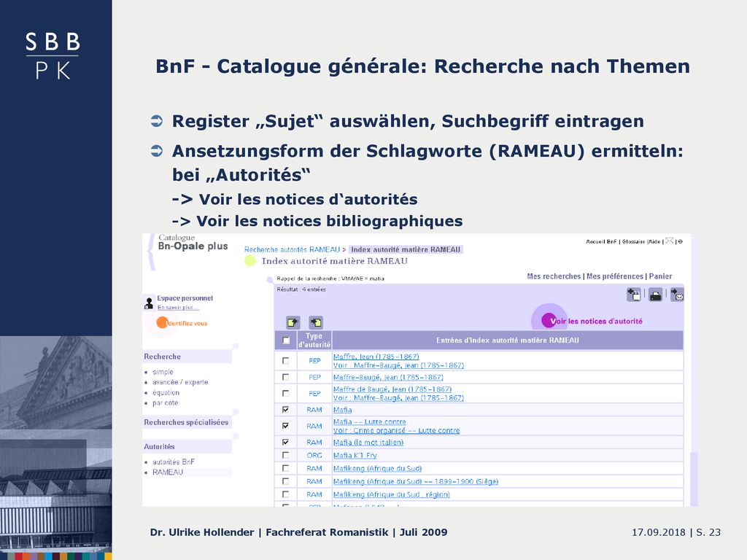Open Mafikeng (Afrique du Sud) entry link
Viewport: 747px width, 560px height.
point(377,469)
